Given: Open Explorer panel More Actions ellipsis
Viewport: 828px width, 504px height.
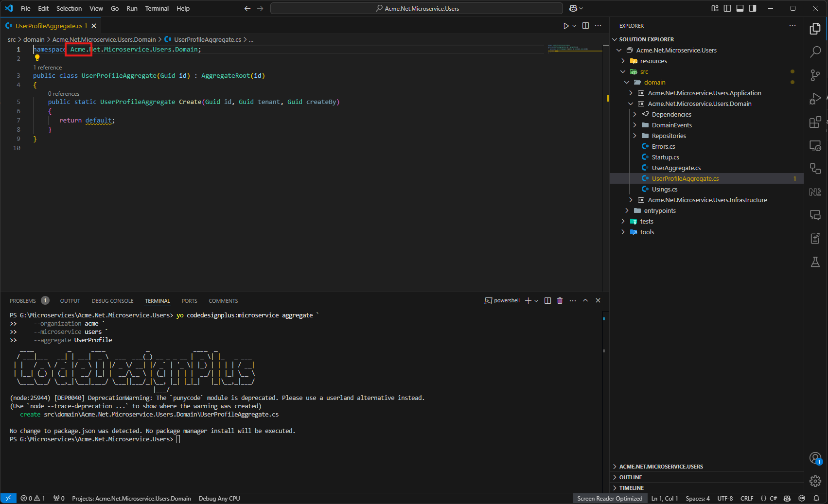Looking at the screenshot, I should [x=793, y=26].
